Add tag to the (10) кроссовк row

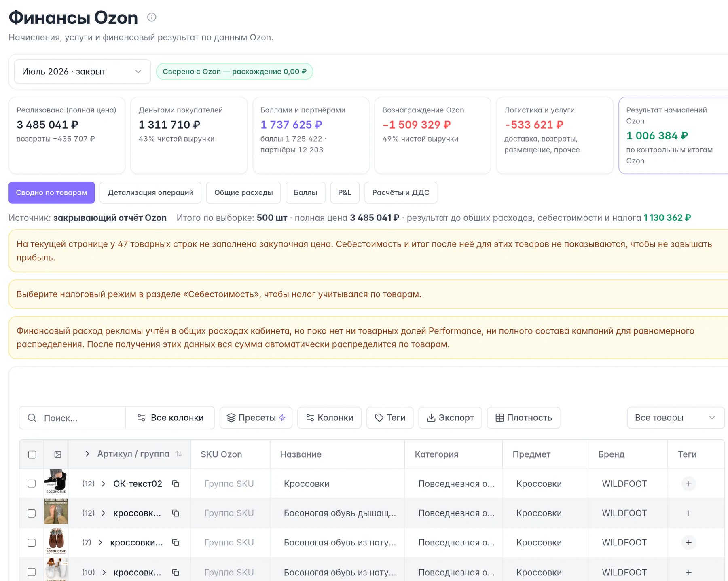(689, 572)
